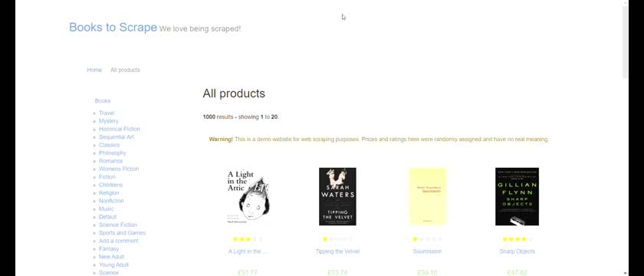This screenshot has width=644, height=276.
Task: Open the yellow Soumission book cover
Action: [x=427, y=196]
